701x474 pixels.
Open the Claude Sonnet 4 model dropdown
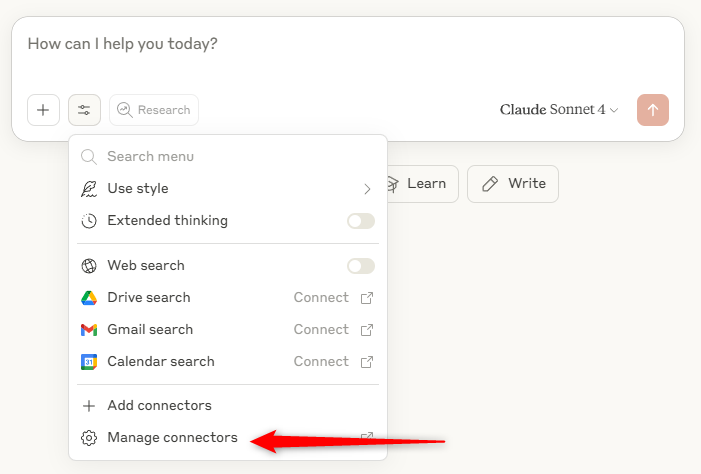pos(559,110)
